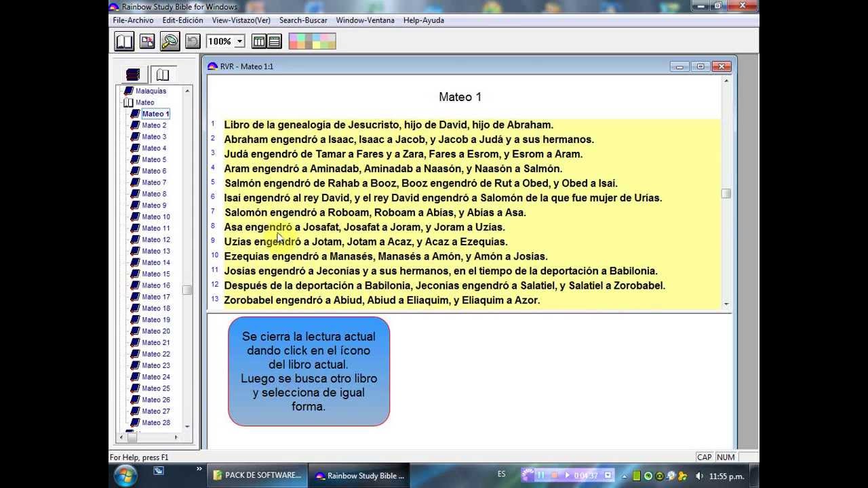Stop the screen recorder in taskbar
Image resolution: width=868 pixels, height=488 pixels.
(x=554, y=476)
